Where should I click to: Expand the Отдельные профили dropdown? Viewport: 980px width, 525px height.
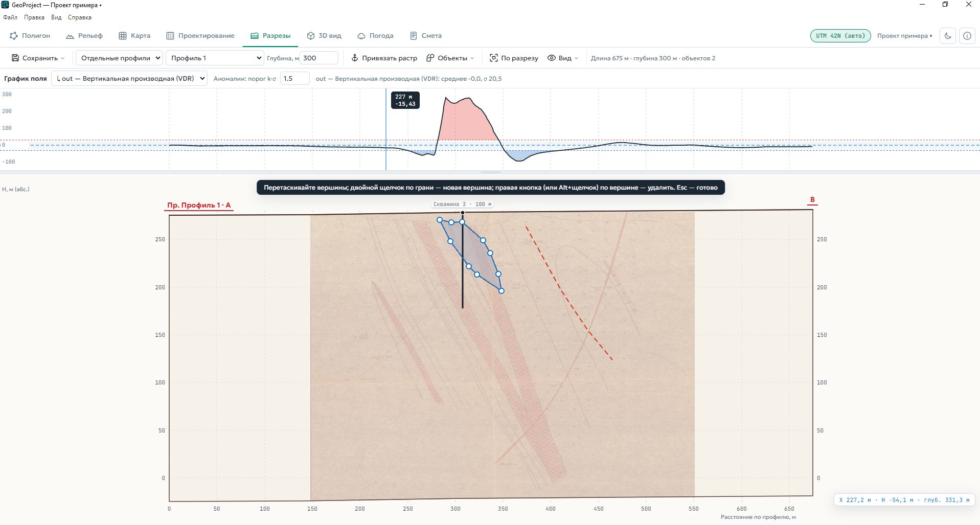119,58
